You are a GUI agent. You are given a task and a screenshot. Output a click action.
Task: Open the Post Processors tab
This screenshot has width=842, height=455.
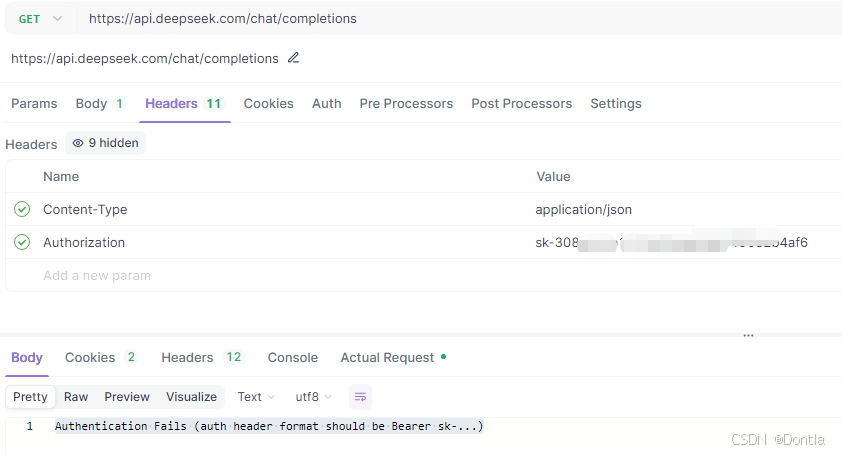pos(521,103)
